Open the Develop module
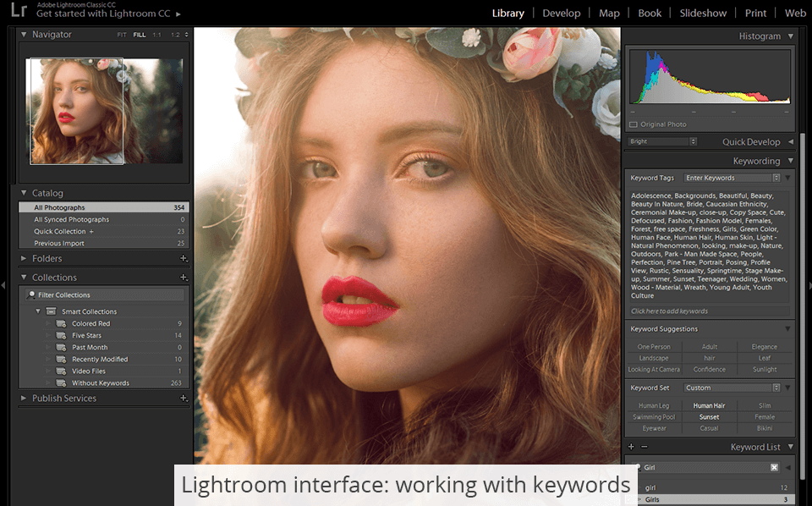Image resolution: width=812 pixels, height=506 pixels. (x=562, y=14)
